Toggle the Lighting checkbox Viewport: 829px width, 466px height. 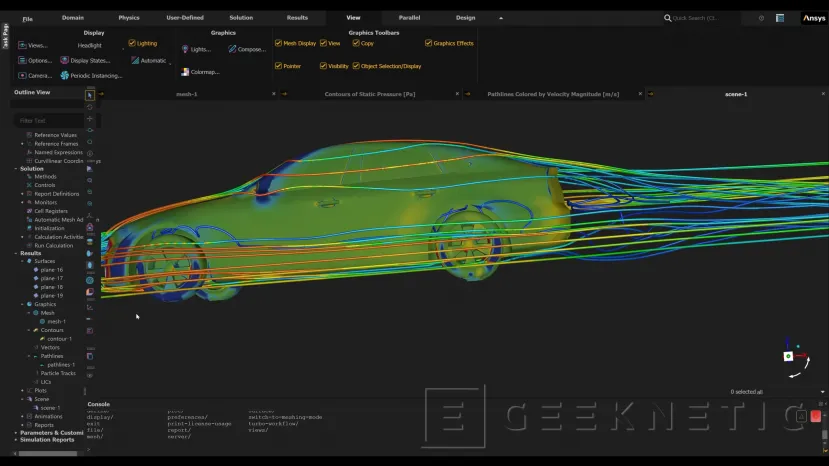[132, 43]
